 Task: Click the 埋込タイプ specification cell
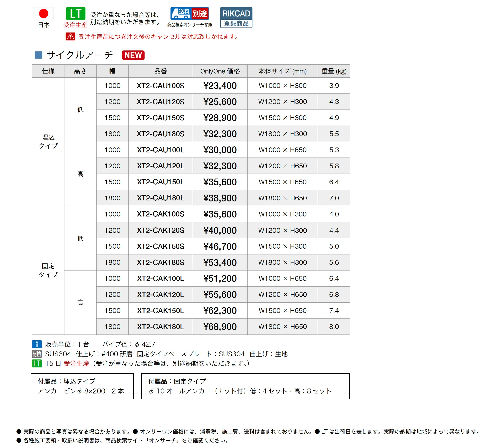point(48,142)
